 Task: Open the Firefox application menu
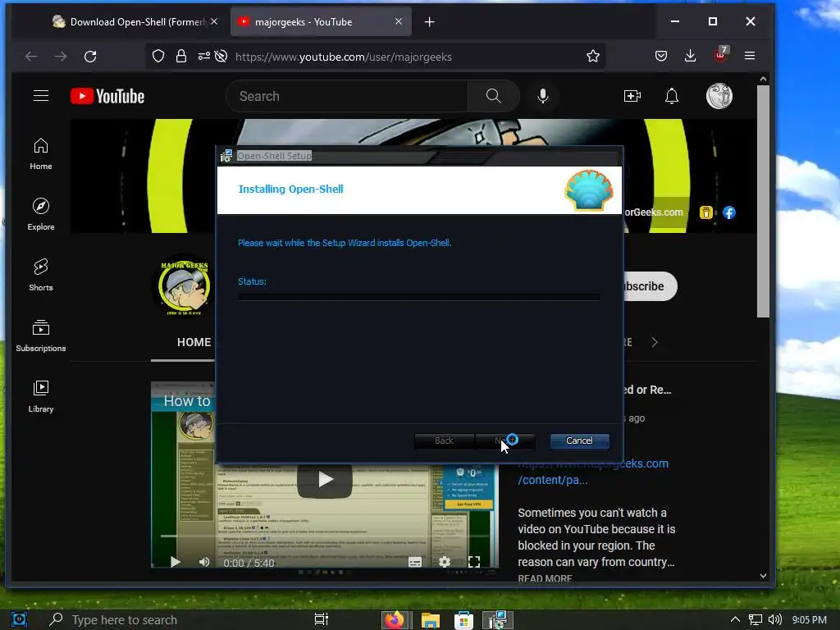[x=750, y=56]
